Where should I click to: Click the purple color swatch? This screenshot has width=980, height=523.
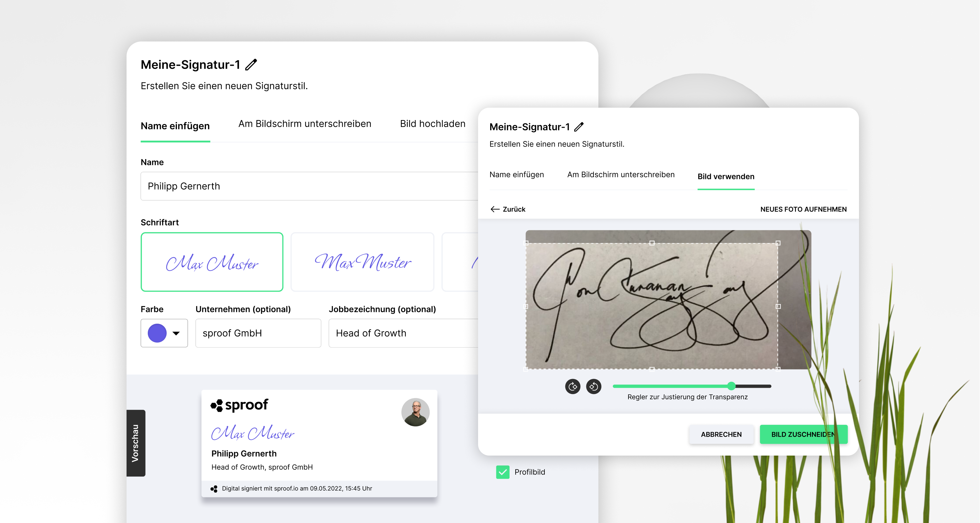click(157, 333)
